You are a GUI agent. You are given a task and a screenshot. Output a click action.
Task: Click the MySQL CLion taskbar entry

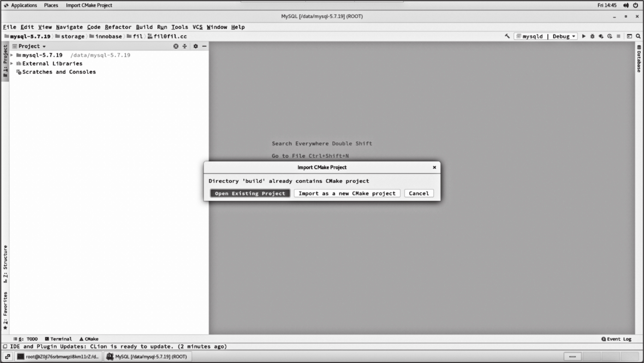click(x=147, y=356)
